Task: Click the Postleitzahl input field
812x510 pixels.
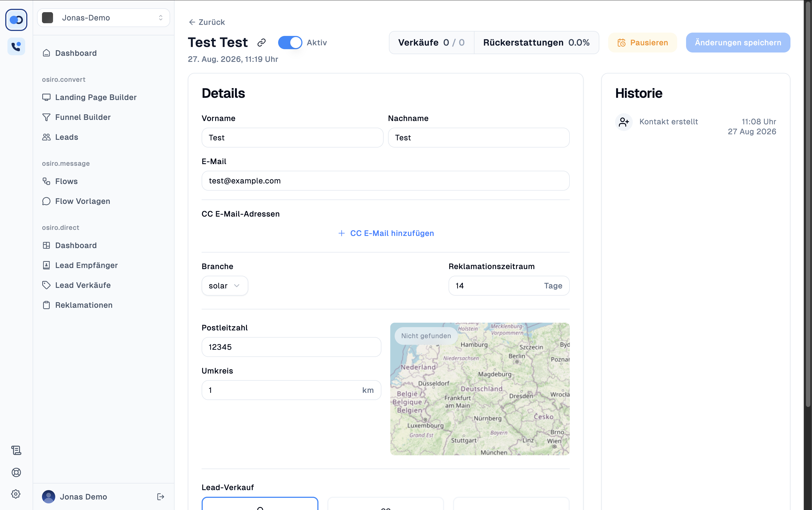Action: (x=291, y=347)
